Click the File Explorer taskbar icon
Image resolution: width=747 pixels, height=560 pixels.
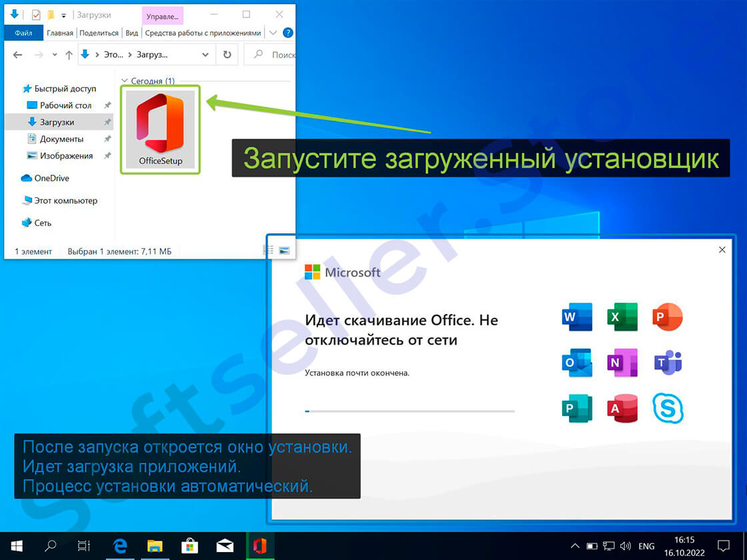[155, 546]
